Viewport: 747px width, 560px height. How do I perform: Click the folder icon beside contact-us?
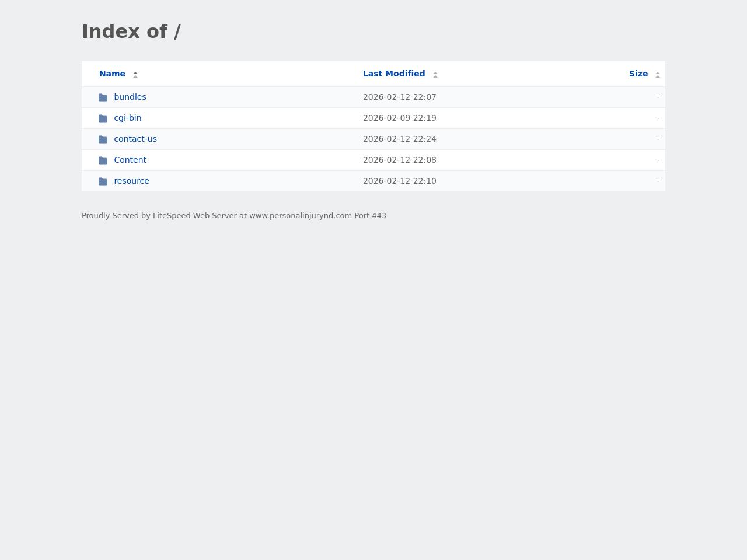[103, 139]
